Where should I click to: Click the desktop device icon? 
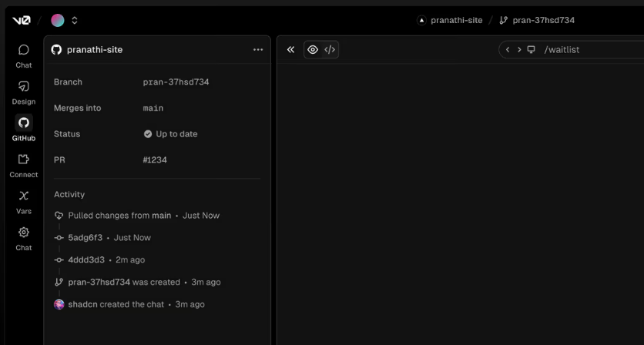coord(531,50)
